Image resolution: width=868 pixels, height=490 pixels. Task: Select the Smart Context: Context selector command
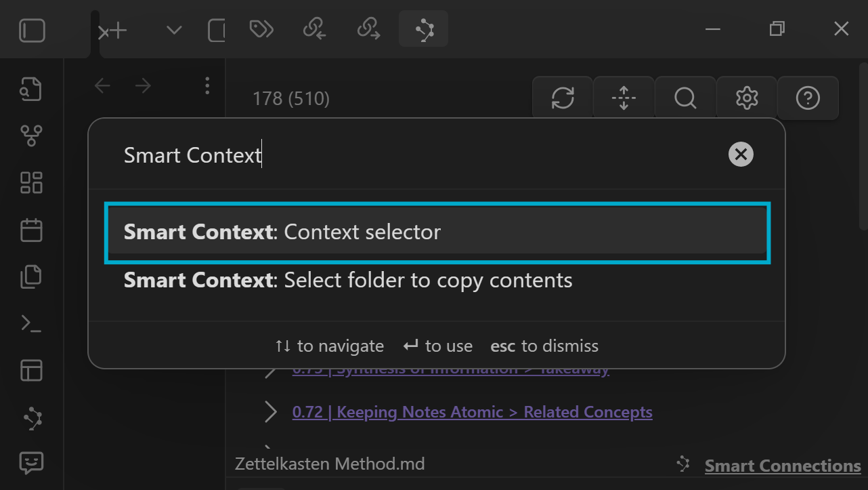coord(437,232)
